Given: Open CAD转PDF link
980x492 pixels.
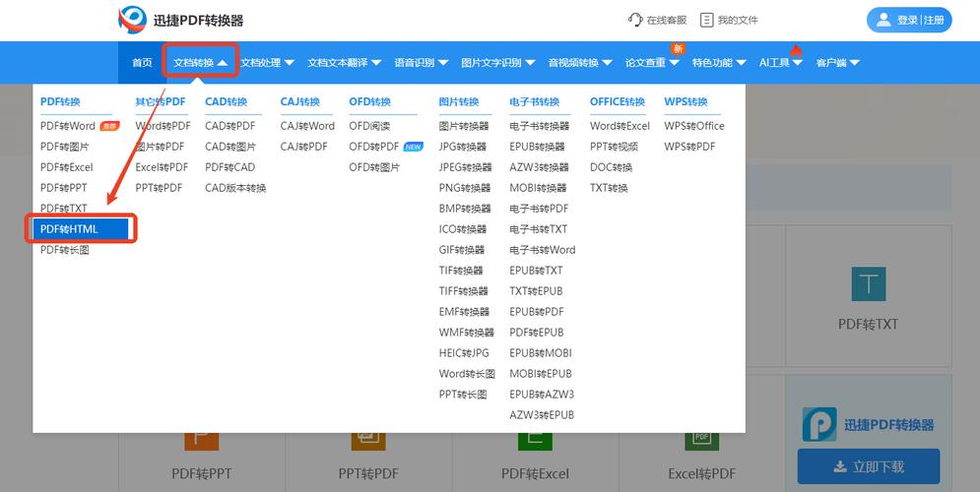Looking at the screenshot, I should point(230,126).
